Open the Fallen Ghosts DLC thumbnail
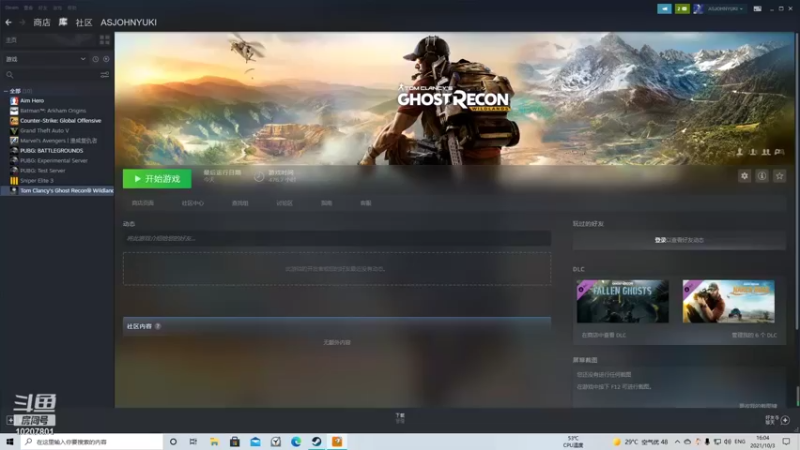The height and width of the screenshot is (450, 800). [x=622, y=301]
